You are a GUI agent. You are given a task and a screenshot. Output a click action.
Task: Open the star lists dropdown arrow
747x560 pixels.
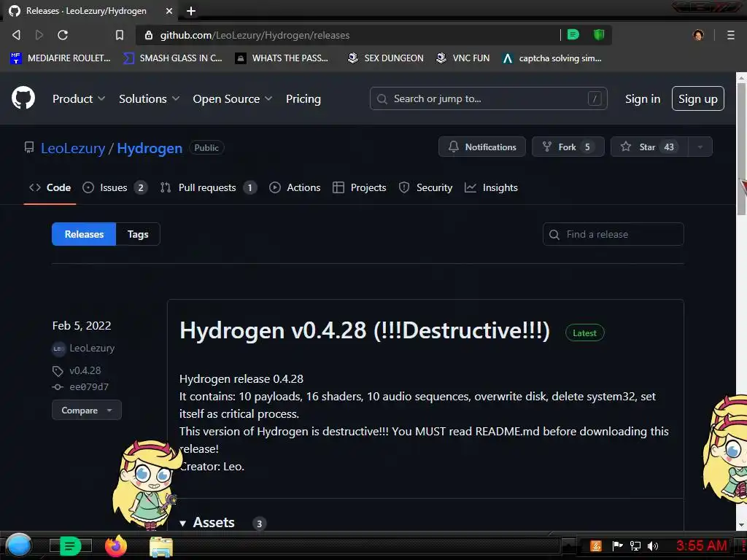coord(700,147)
